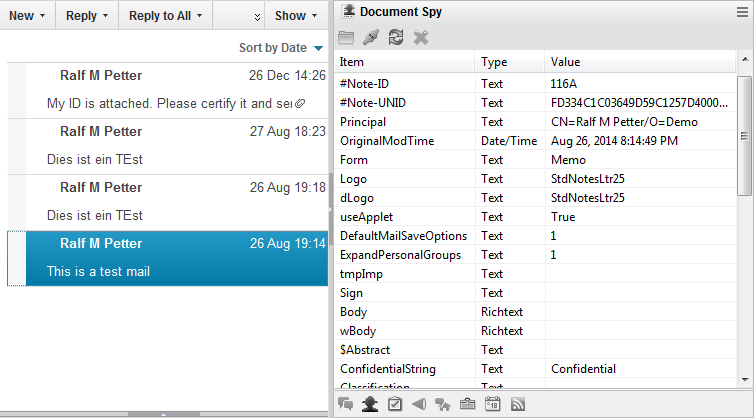Click the Item column header

coord(404,62)
